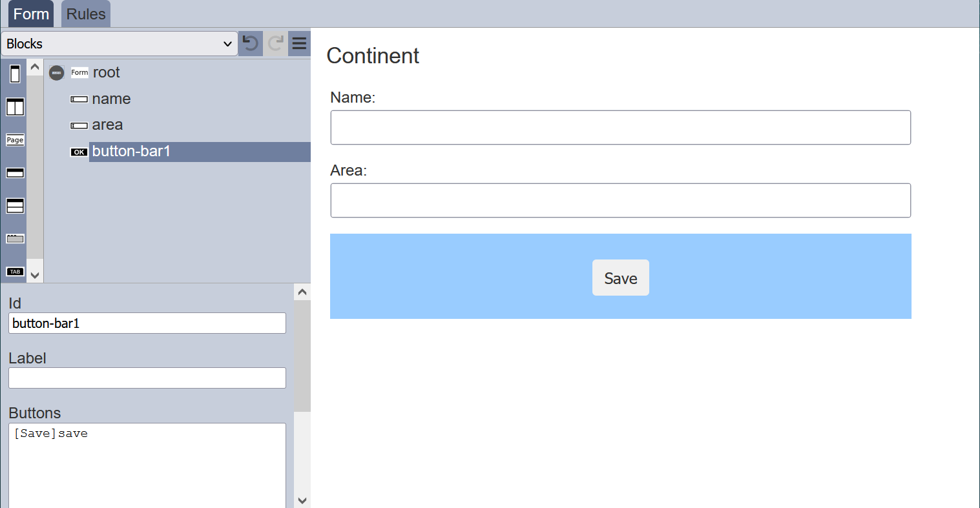
Task: Click the Form icon beside root
Action: 79,73
